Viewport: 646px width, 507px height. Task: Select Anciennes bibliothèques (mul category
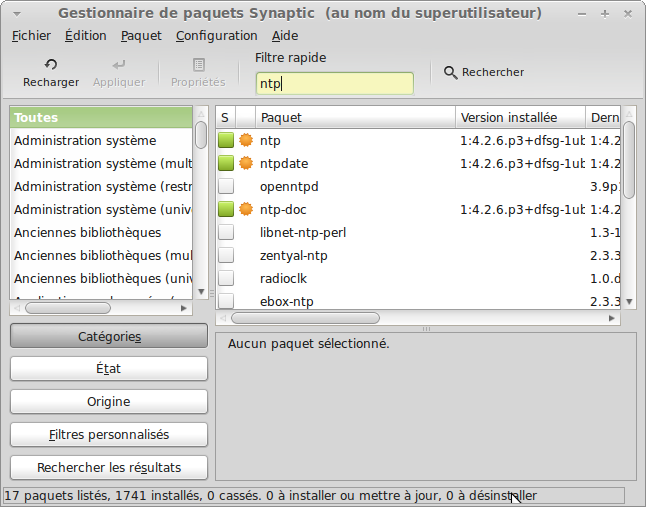101,256
